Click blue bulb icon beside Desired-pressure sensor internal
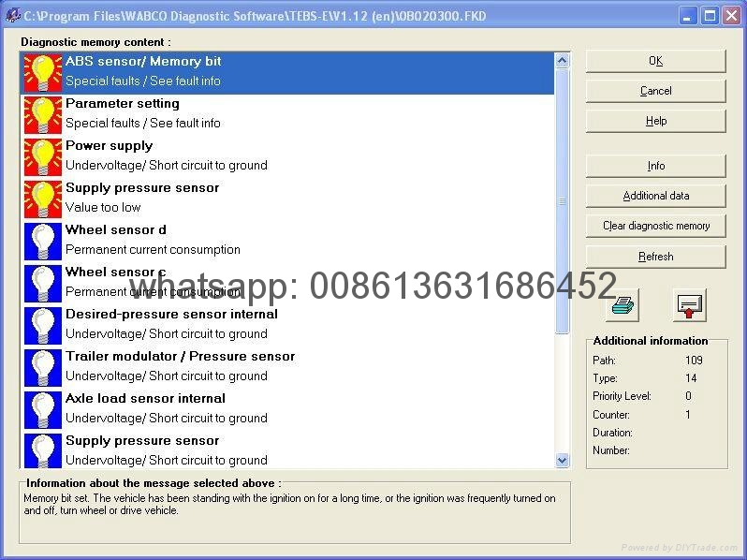This screenshot has height=560, width=747. tap(42, 324)
